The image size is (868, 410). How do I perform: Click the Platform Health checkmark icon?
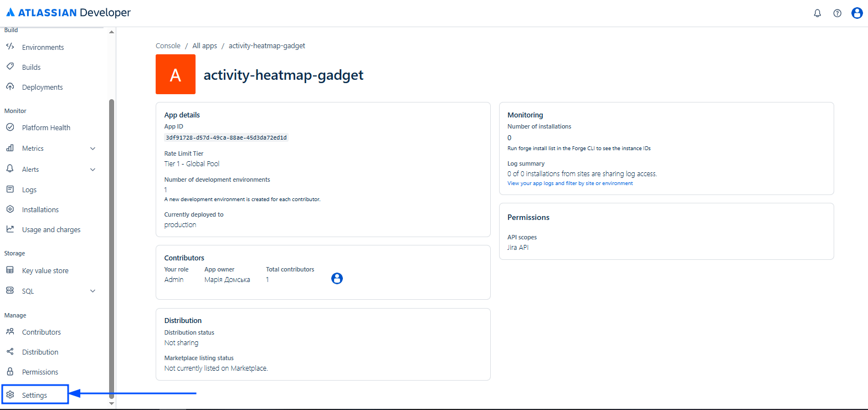point(10,127)
